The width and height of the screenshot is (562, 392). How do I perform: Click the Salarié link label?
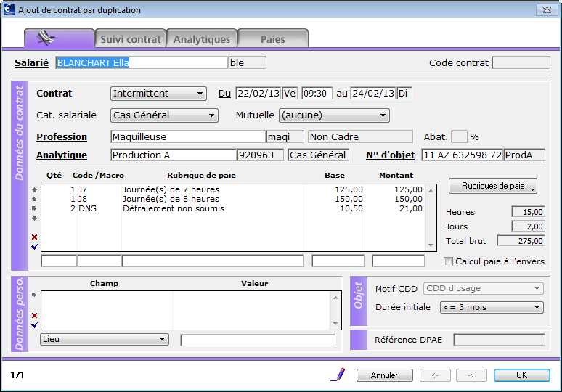pos(31,62)
